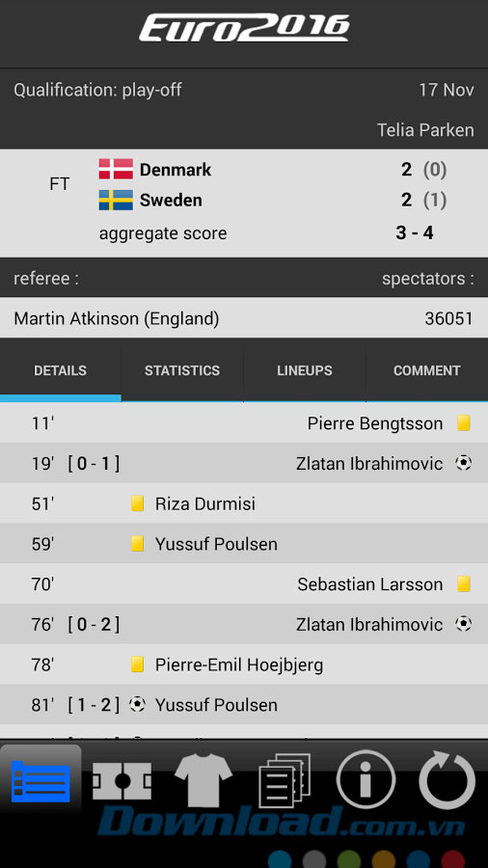Tap the Euro2016 logo header
This screenshot has height=868, width=488.
tap(244, 28)
